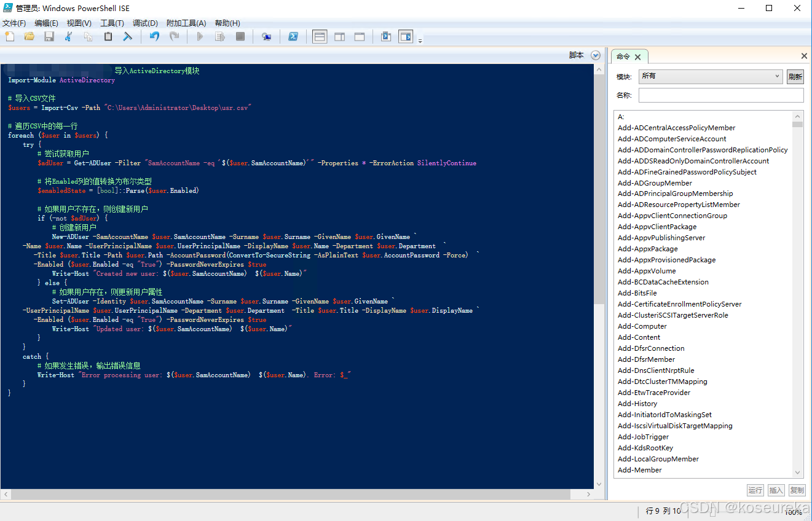Screen dimensions: 812x521
Task: Start PowerShell.exe from the toolbar icon
Action: (293, 37)
